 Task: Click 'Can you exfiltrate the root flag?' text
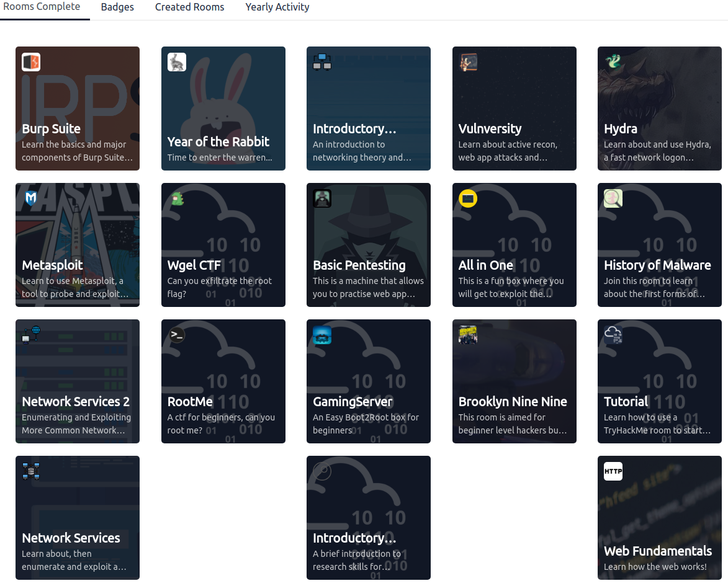coord(219,287)
